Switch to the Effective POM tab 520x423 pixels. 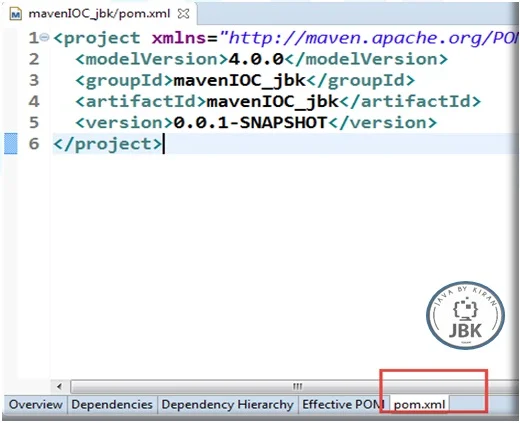[343, 404]
